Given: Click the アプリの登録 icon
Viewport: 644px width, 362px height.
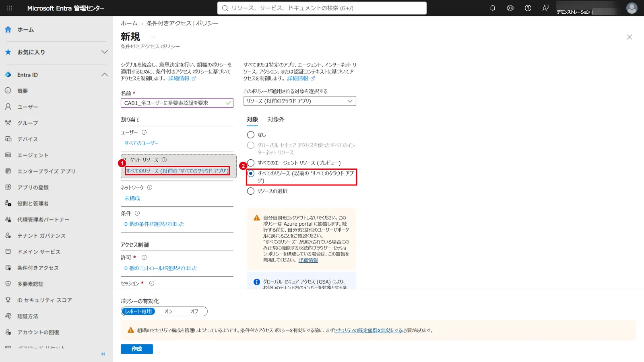Looking at the screenshot, I should point(8,187).
